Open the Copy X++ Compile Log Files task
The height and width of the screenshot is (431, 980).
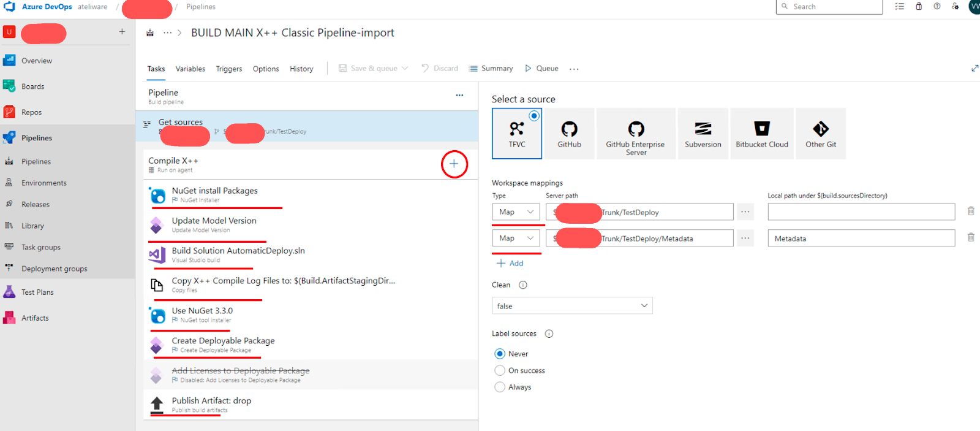click(x=311, y=284)
